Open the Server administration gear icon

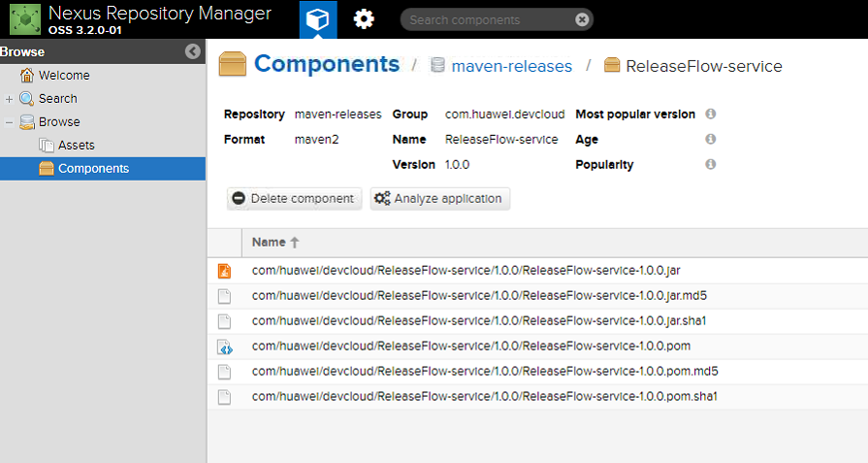tap(364, 19)
